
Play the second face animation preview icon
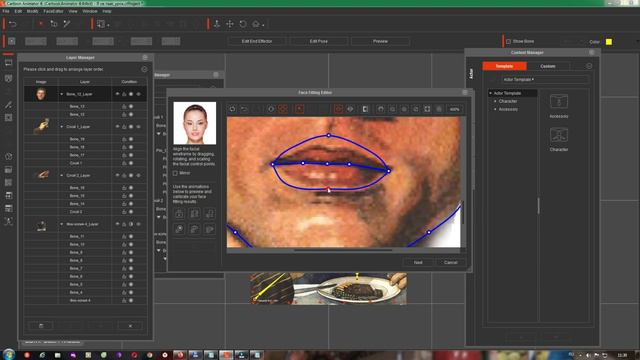pyautogui.click(x=194, y=213)
